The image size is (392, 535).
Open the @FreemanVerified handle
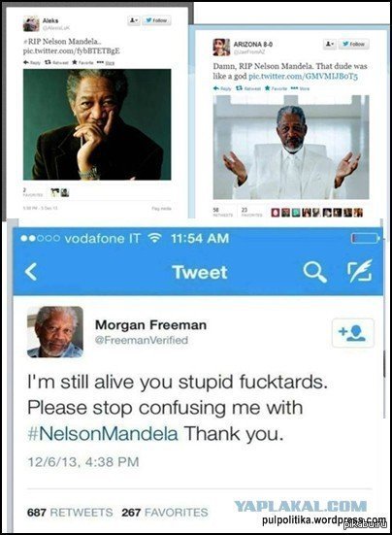(142, 340)
